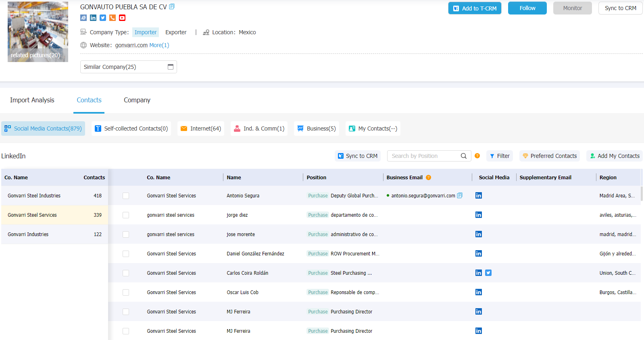Click position text 'Steel Purchasing ...'
This screenshot has height=340, width=644.
pyautogui.click(x=351, y=273)
